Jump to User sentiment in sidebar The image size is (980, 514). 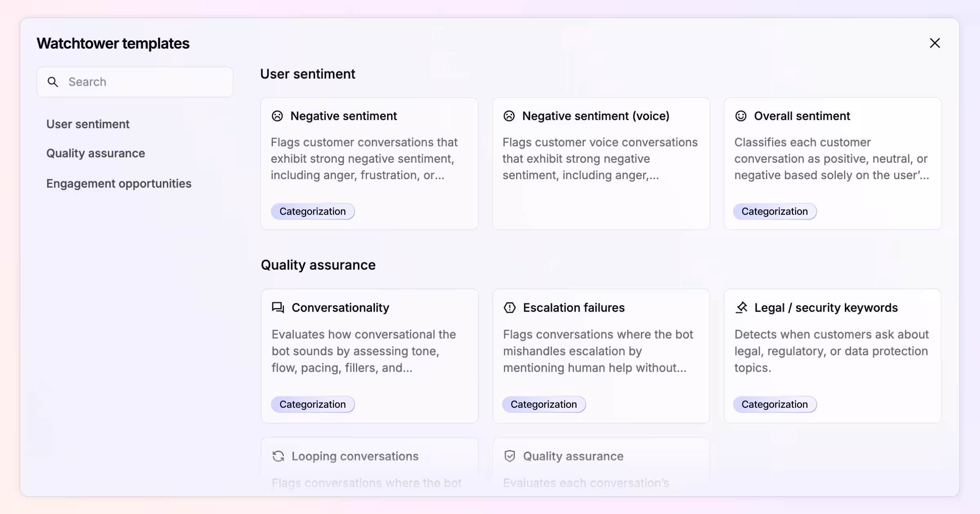88,124
